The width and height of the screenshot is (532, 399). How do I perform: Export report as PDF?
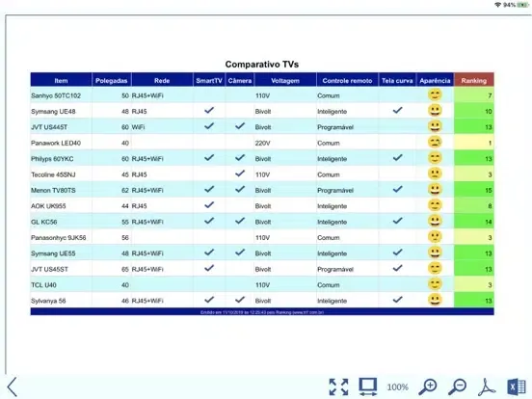[487, 387]
